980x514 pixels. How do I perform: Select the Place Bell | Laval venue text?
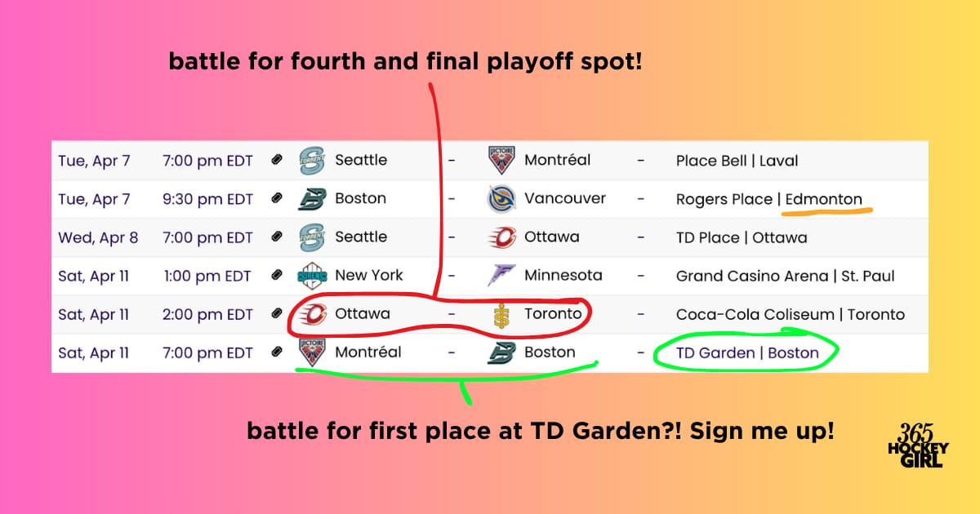(x=737, y=161)
